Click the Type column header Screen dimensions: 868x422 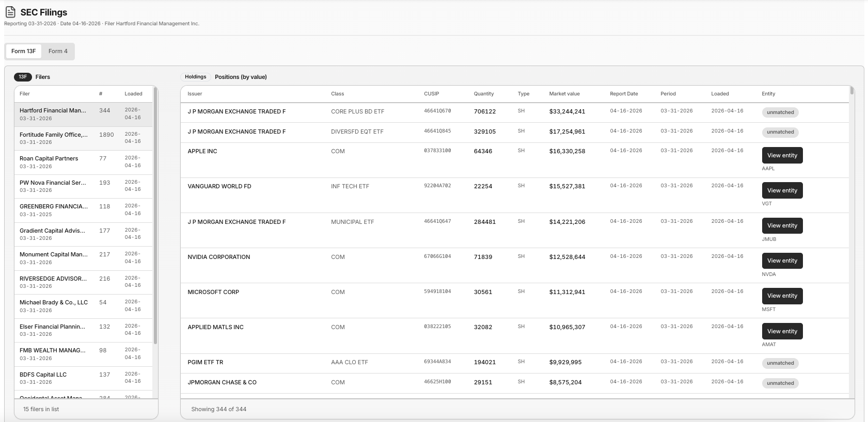524,94
